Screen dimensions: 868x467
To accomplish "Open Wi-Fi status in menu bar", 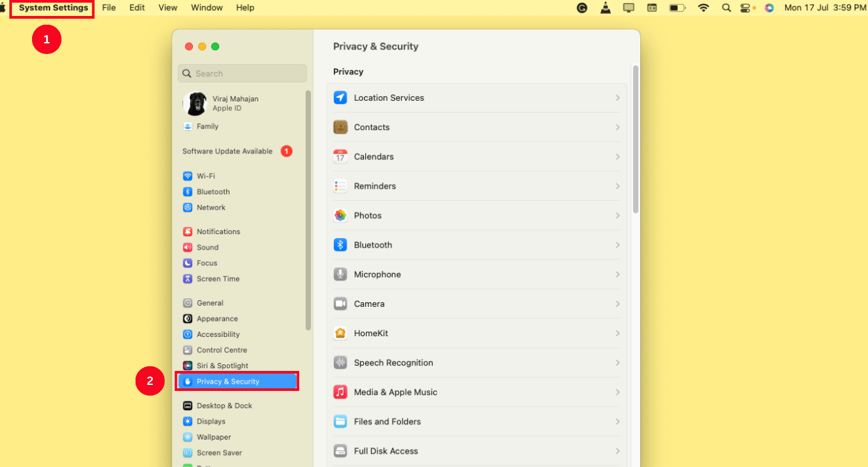I will coord(703,8).
